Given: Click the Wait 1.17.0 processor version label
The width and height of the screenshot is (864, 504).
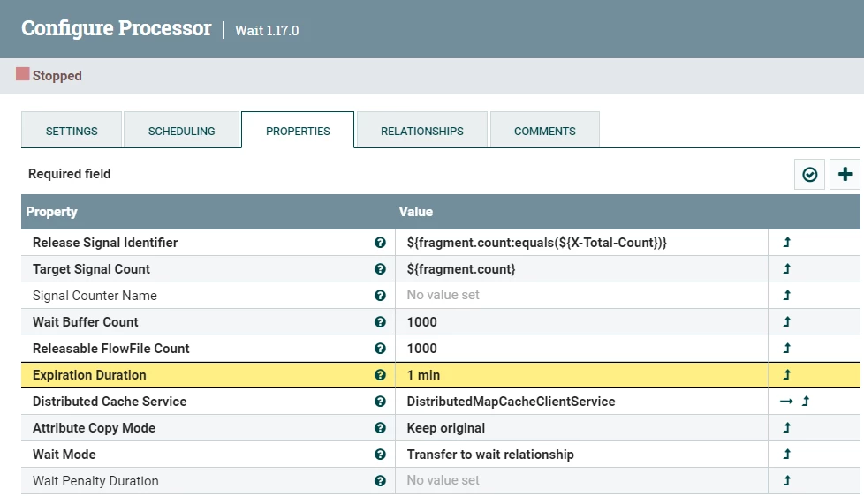Looking at the screenshot, I should point(267,30).
